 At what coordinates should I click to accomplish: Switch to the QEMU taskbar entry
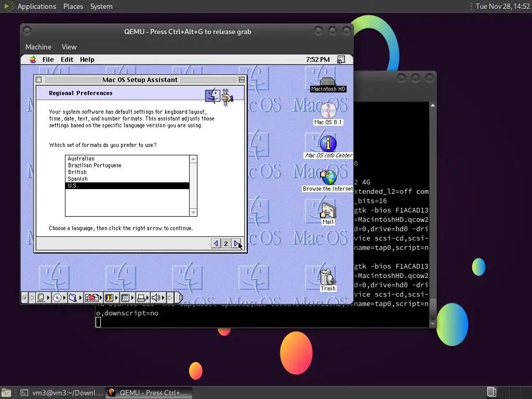pyautogui.click(x=149, y=393)
